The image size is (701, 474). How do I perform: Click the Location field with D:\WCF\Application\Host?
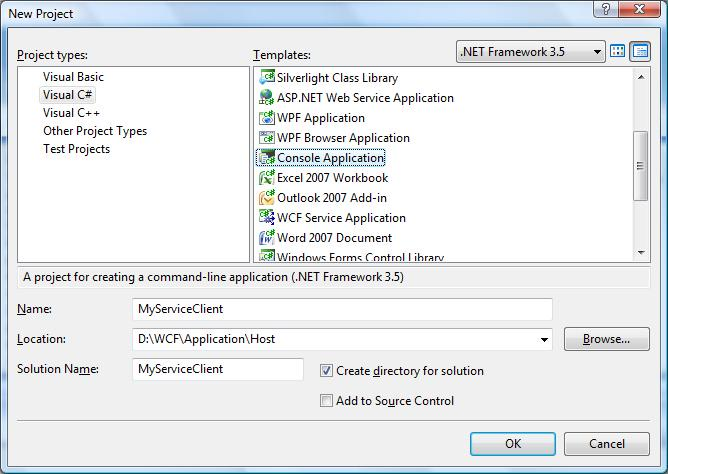coord(342,339)
